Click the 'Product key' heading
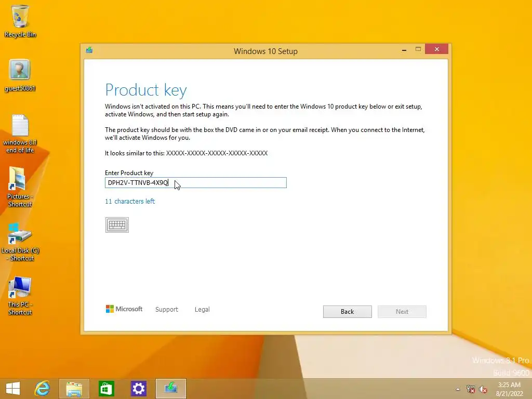The width and height of the screenshot is (532, 399). [146, 90]
